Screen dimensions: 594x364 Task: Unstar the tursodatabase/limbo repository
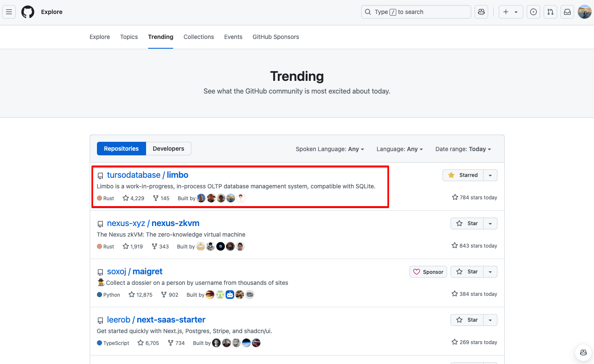pyautogui.click(x=463, y=175)
